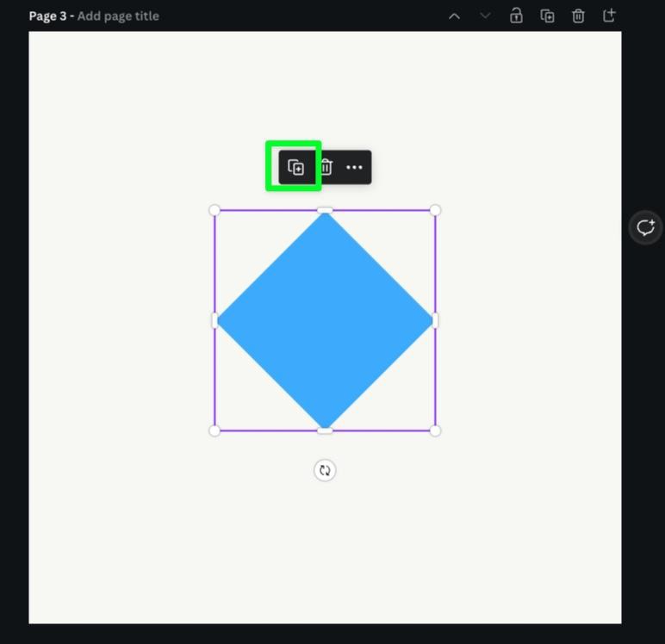Click the bottom middle edge handle
Image resolution: width=665 pixels, height=644 pixels.
[325, 430]
